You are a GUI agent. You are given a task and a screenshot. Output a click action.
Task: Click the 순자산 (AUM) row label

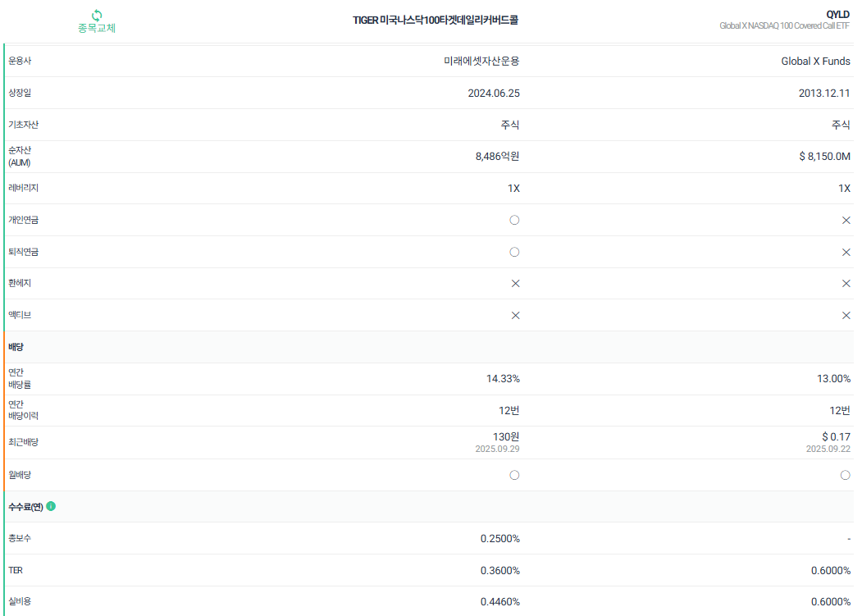click(x=20, y=157)
